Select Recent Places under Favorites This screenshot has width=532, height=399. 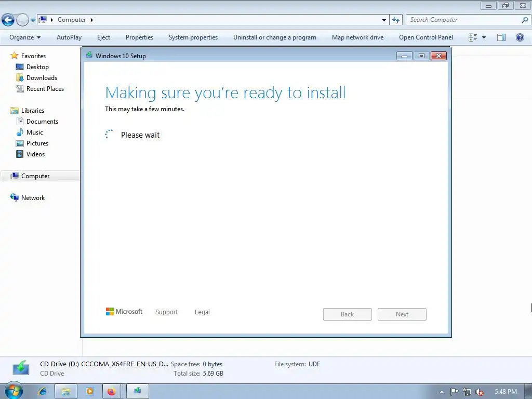click(45, 88)
